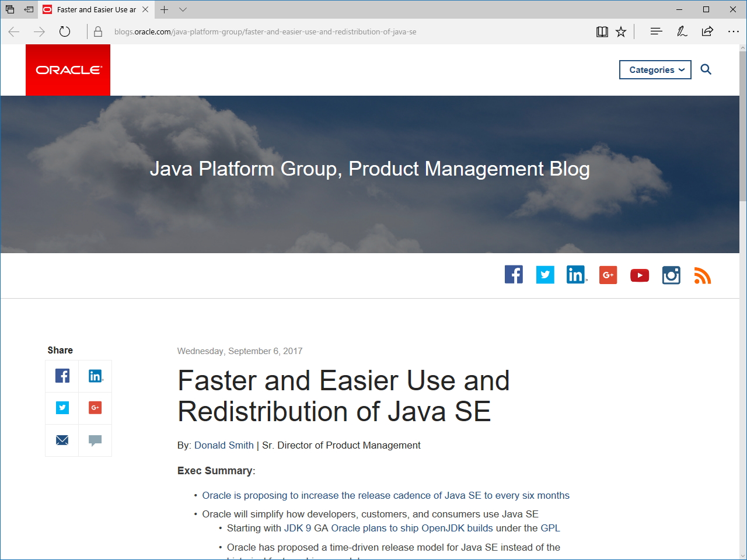Viewport: 747px width, 560px height.
Task: Add the page to favorites via the star
Action: click(621, 32)
